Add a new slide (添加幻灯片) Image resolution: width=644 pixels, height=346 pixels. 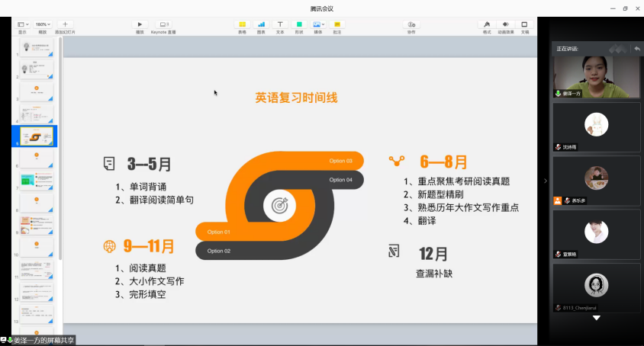tap(65, 24)
